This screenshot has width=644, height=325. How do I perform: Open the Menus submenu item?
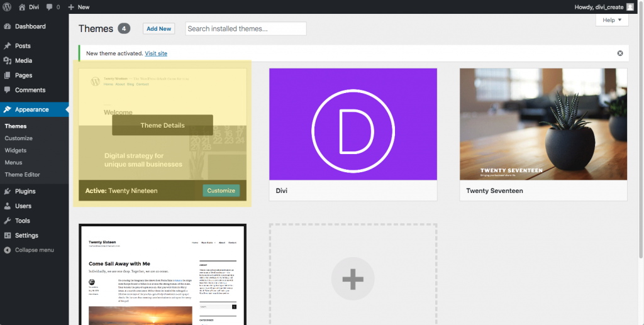13,162
